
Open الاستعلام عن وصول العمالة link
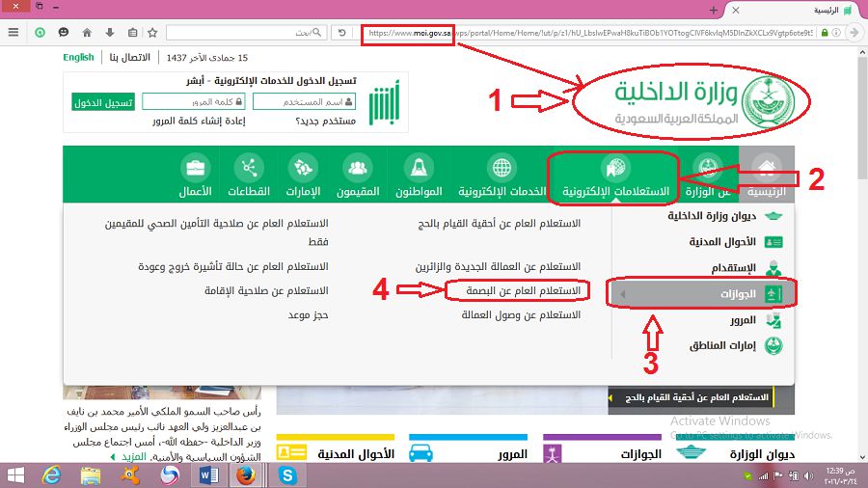[x=521, y=314]
